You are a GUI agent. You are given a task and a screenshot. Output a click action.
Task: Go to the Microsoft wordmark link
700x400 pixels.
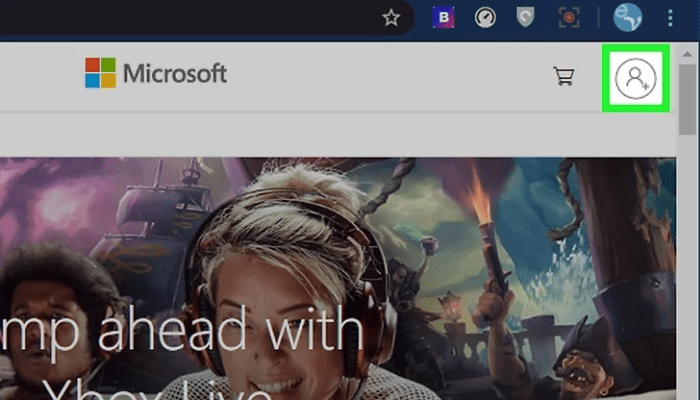click(x=174, y=73)
